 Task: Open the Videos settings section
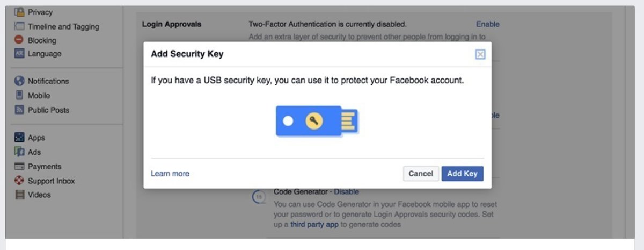click(x=39, y=195)
